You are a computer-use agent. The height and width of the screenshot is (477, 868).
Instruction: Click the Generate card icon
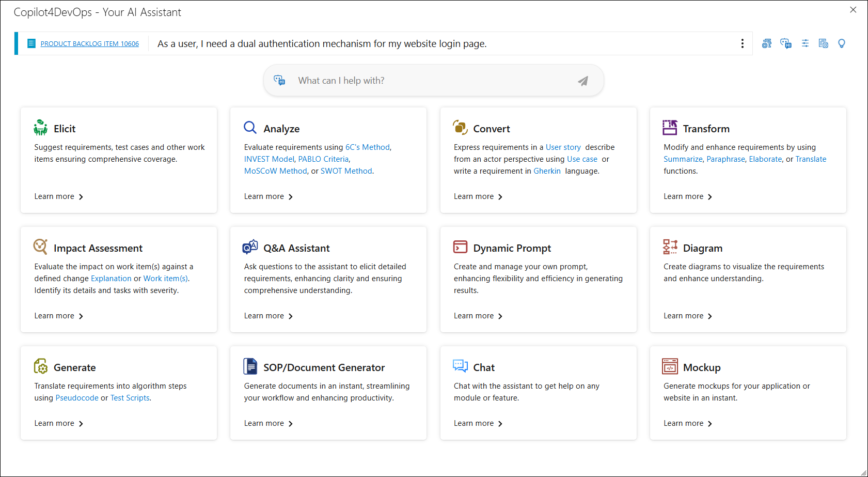click(x=41, y=366)
